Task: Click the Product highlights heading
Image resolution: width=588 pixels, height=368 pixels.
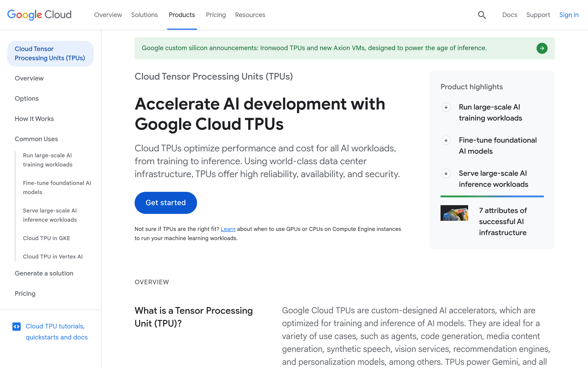Action: pos(471,87)
